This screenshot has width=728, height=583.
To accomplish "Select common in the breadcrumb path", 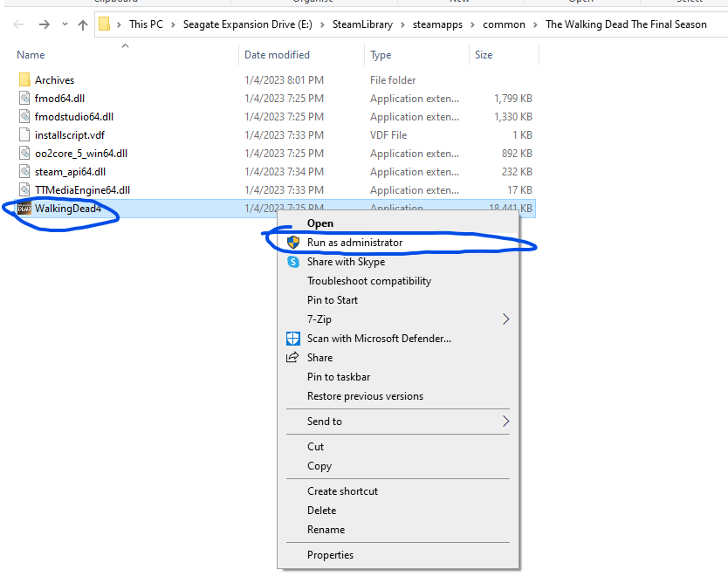I will pos(504,24).
